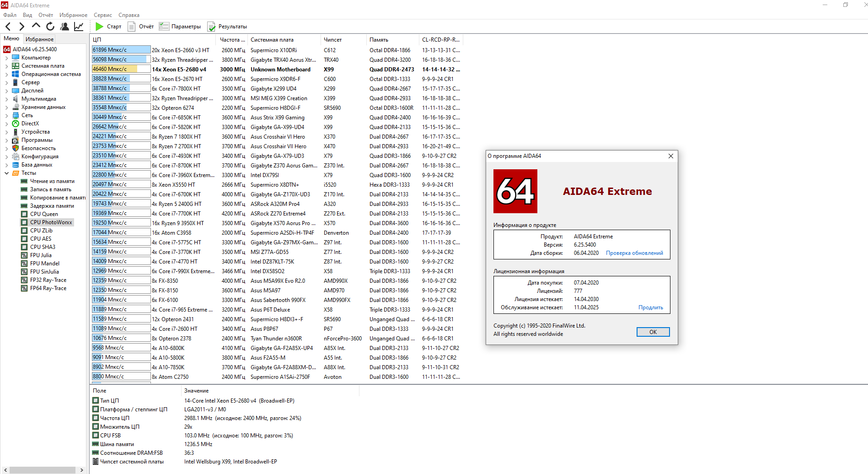868x474 pixels.
Task: Select the Безопасность shield icon
Action: (x=16, y=148)
